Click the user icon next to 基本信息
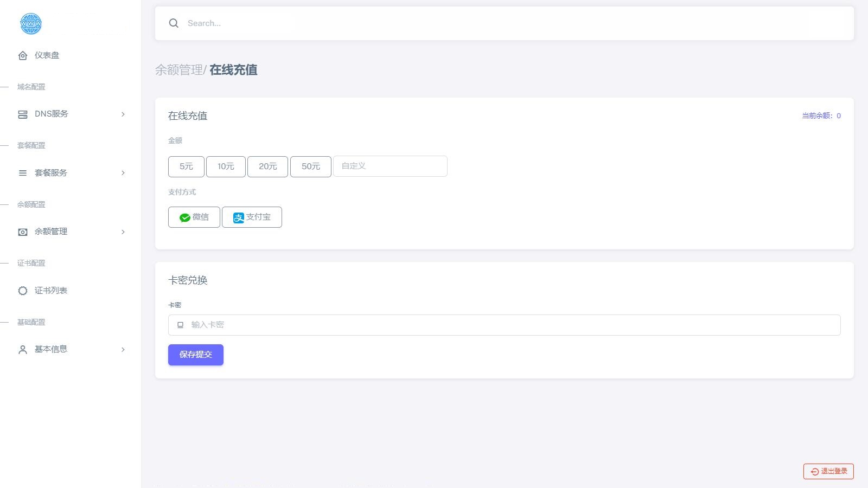 point(23,350)
